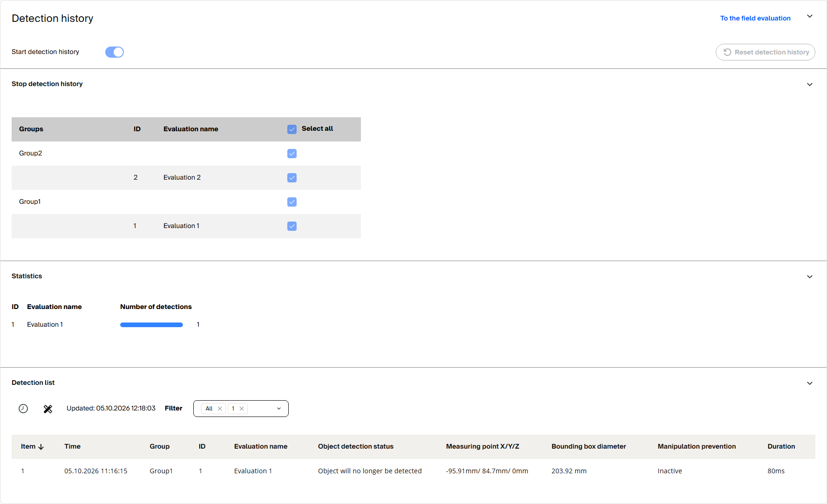Click Measuring point X/Y/Z header
Viewport: 827px width, 504px height.
[x=482, y=446]
